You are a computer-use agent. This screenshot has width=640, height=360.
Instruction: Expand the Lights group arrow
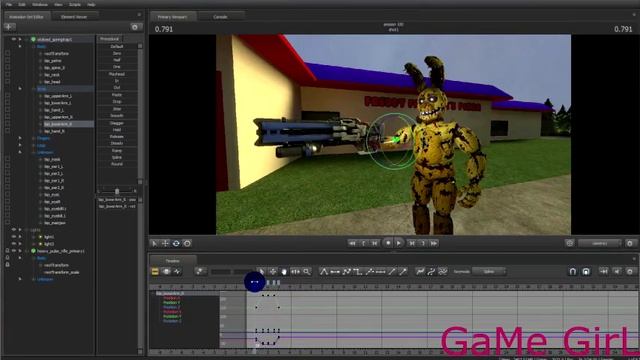[20, 230]
